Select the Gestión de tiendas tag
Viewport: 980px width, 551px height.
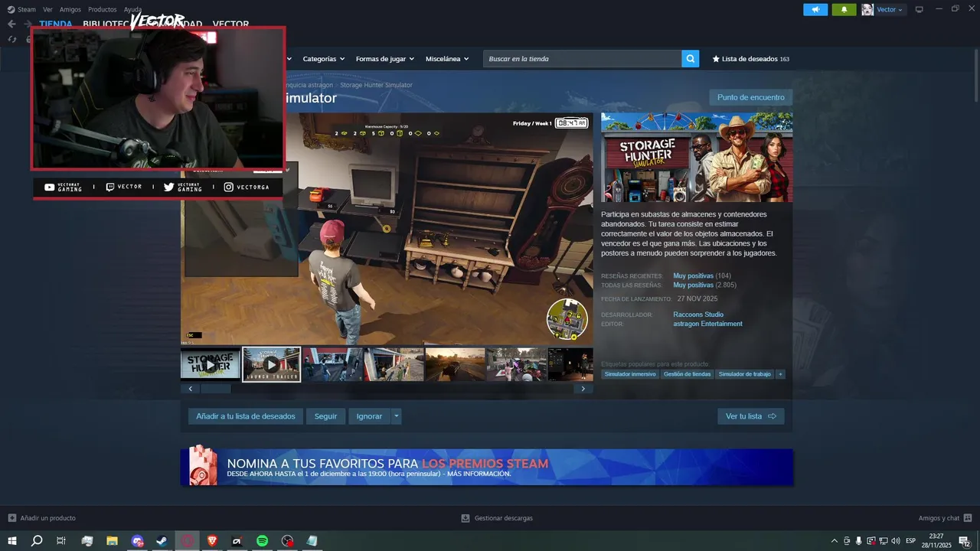click(687, 374)
